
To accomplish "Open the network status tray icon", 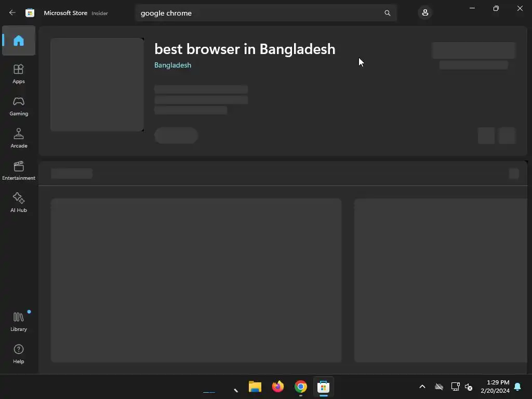I will [x=455, y=387].
